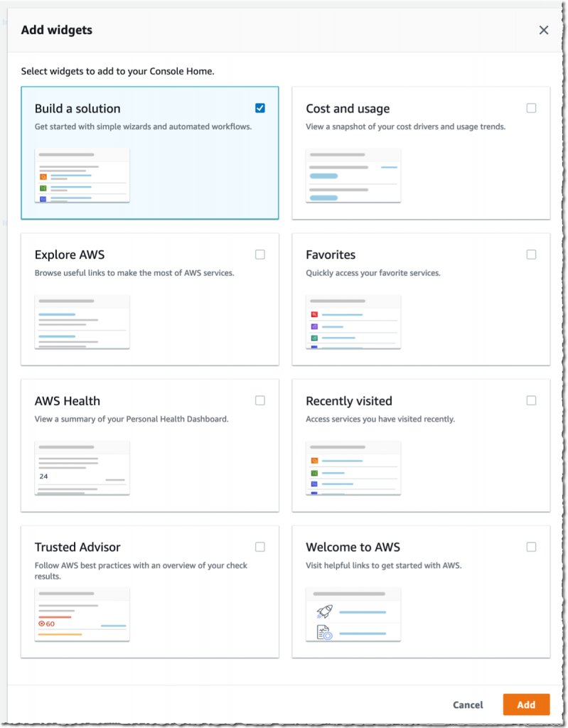Screen dimensions: 568x728
Task: Click the Favorites preview thumbnail
Action: pyautogui.click(x=353, y=322)
